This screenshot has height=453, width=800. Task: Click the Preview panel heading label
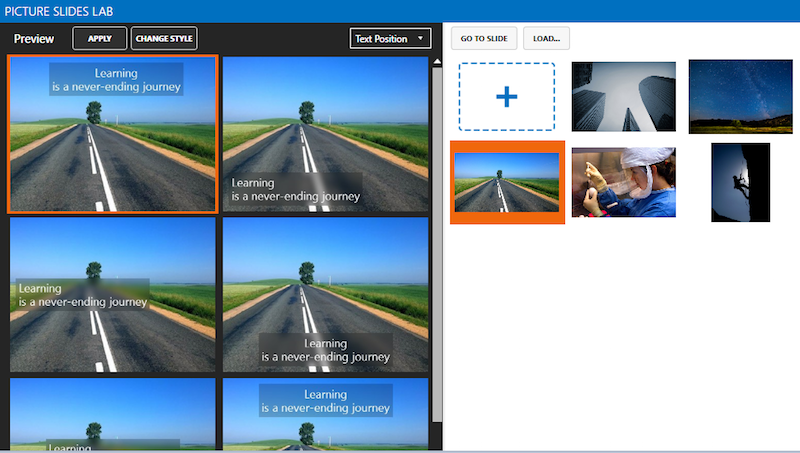[x=34, y=39]
